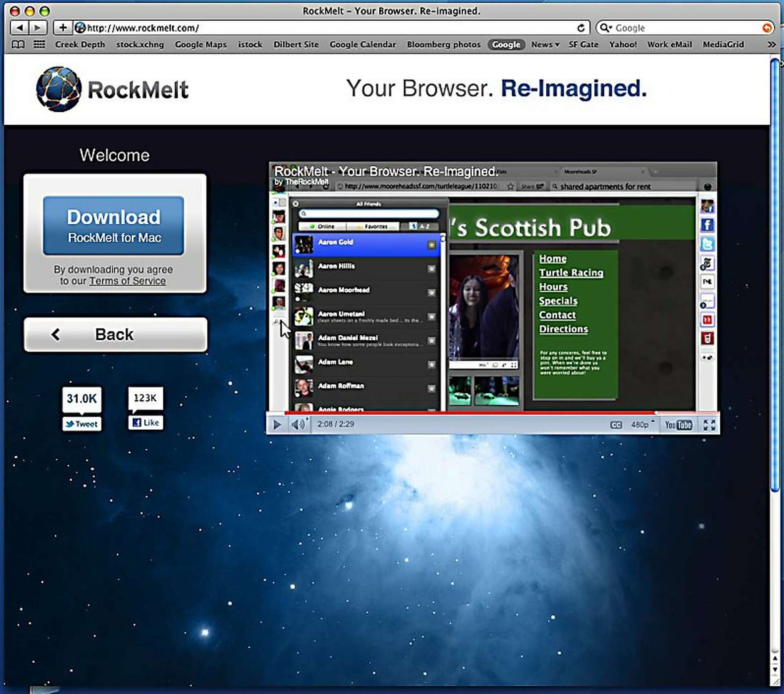Image resolution: width=784 pixels, height=694 pixels.
Task: Toggle closed captions with the CC button
Action: 616,425
